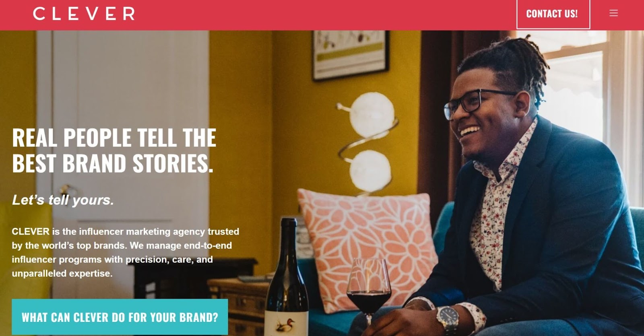Click the CLEVER logo in header
The height and width of the screenshot is (336, 644).
84,14
